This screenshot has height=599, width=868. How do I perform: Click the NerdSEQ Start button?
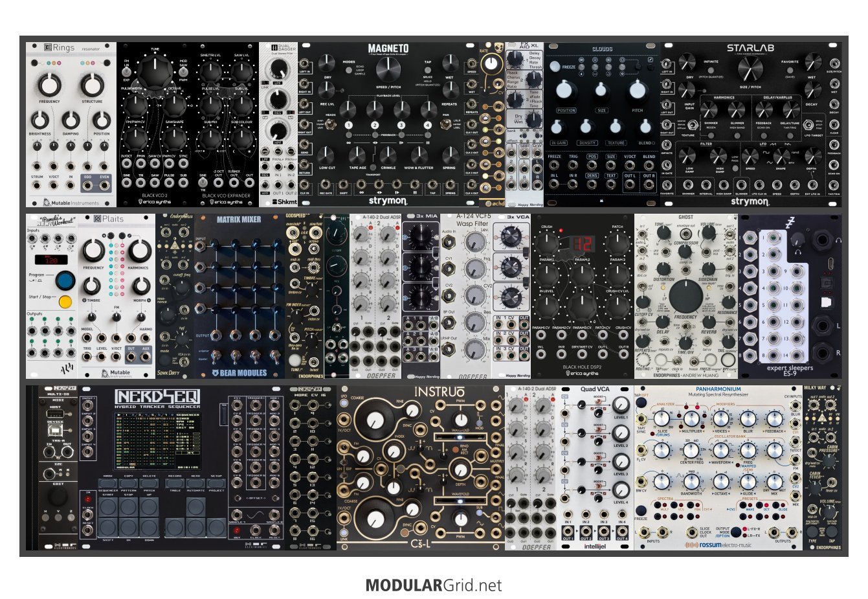click(107, 507)
